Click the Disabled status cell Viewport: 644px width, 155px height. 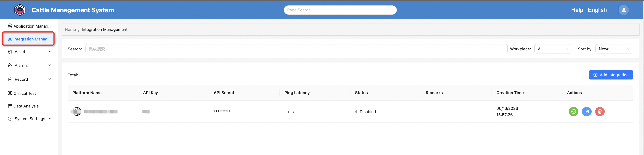[x=365, y=112]
